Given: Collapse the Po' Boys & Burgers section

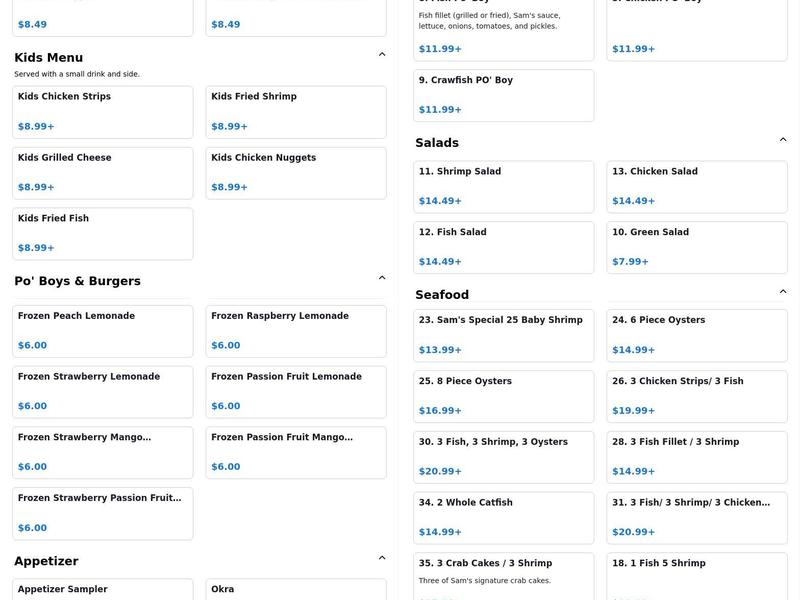Looking at the screenshot, I should [382, 278].
